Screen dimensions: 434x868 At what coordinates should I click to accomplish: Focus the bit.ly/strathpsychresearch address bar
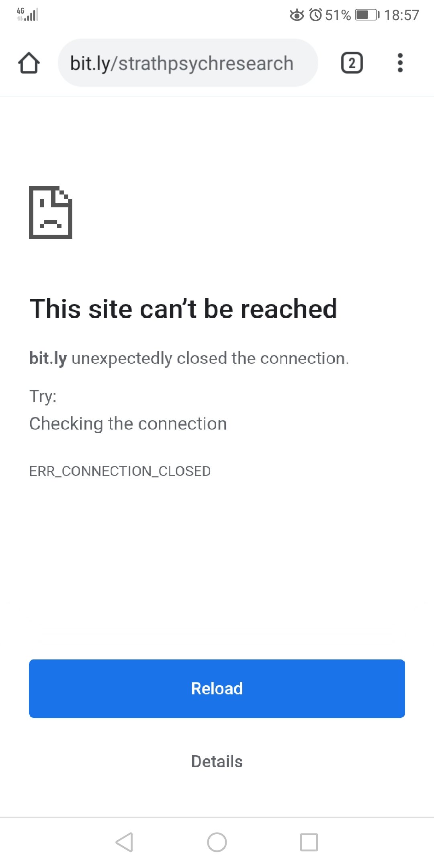tap(188, 63)
